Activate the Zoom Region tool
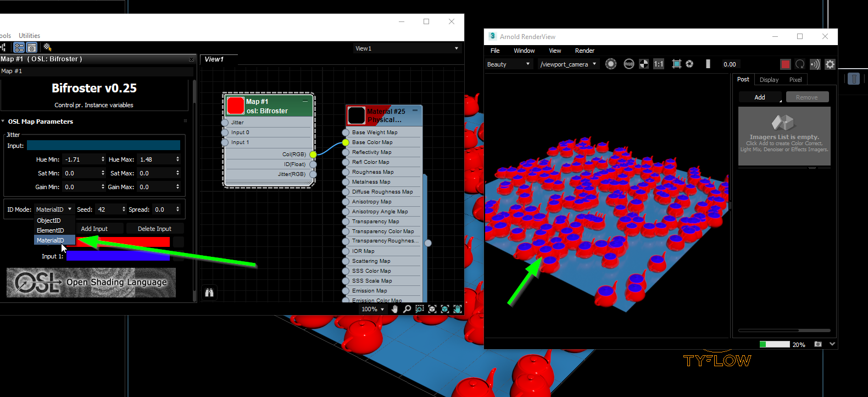This screenshot has height=397, width=868. tap(420, 309)
